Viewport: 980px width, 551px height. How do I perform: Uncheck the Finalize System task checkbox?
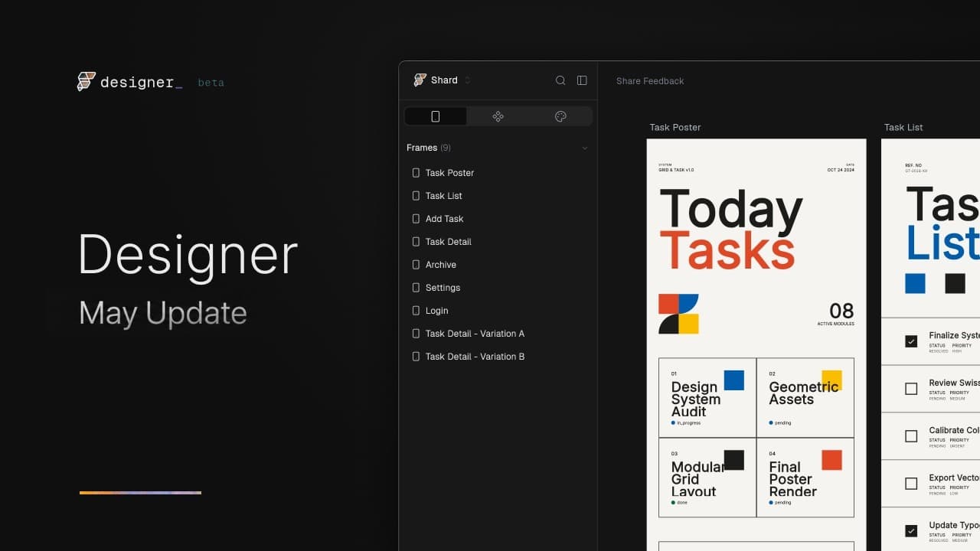click(x=911, y=341)
